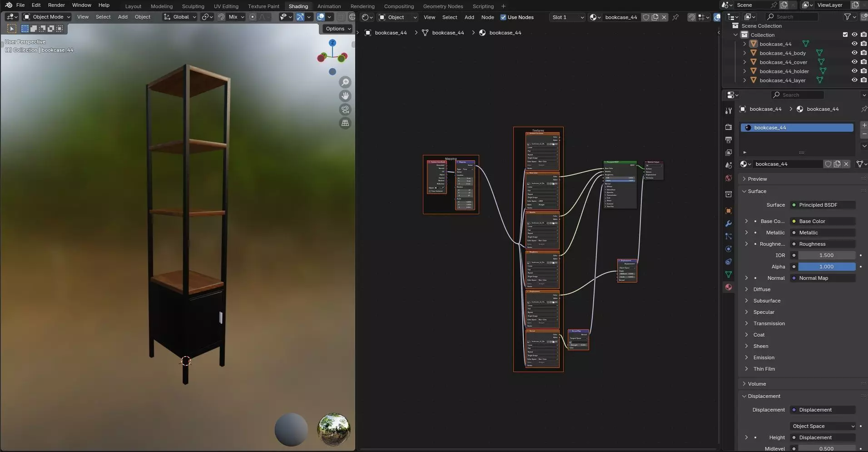Click the Normal Map linked input button
This screenshot has height=452, width=868.
click(823, 278)
